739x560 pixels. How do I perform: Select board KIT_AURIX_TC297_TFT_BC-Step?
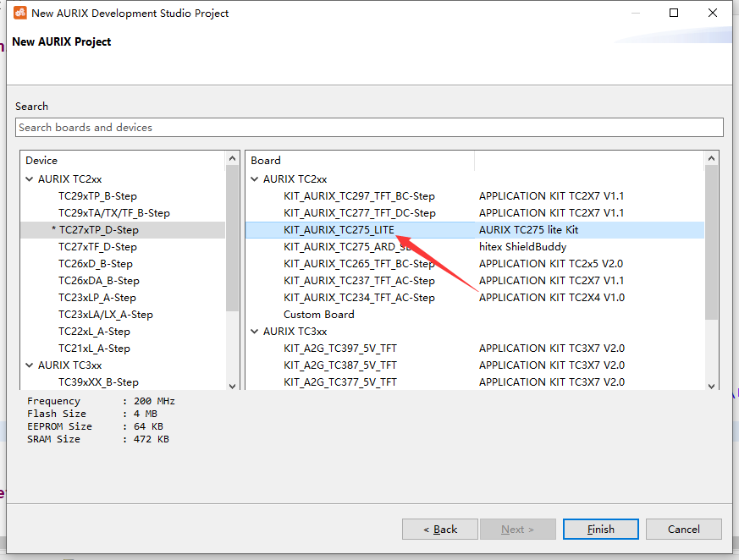coord(359,196)
